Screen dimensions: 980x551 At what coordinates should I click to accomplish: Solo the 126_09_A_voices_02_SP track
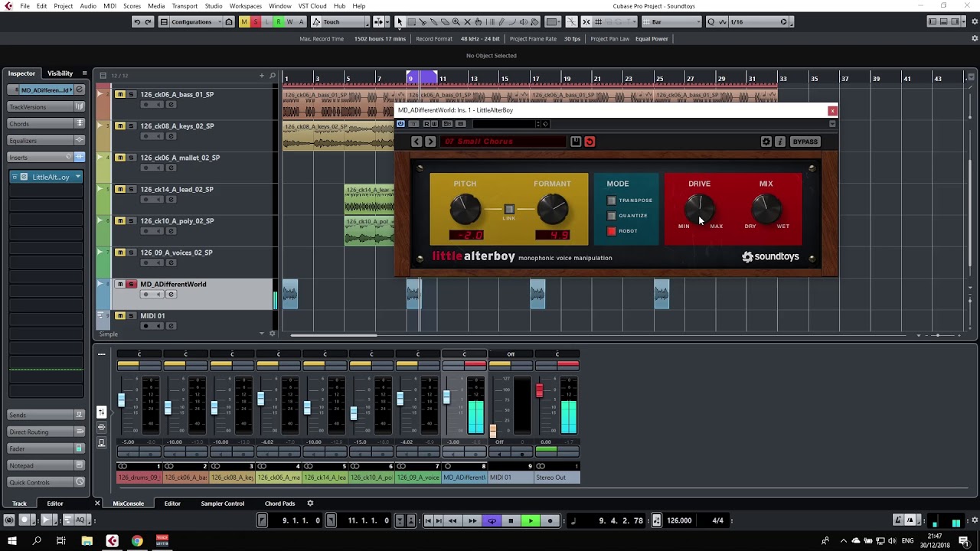[131, 253]
